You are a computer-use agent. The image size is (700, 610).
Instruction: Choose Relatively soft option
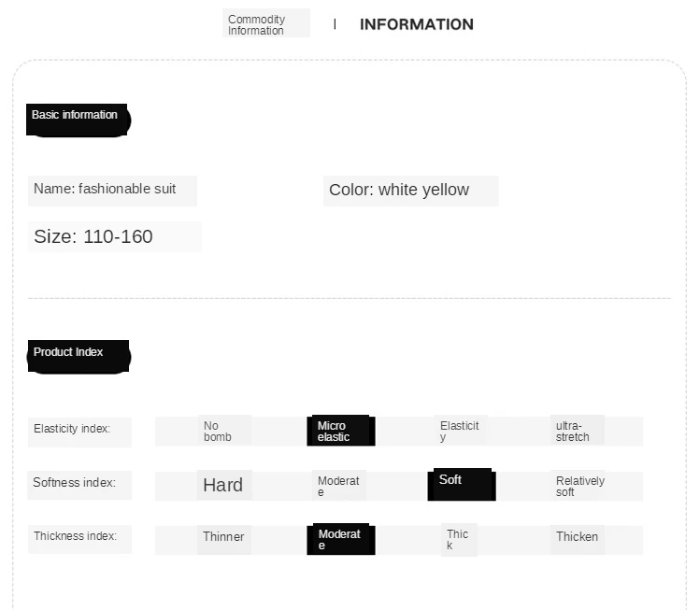[578, 486]
